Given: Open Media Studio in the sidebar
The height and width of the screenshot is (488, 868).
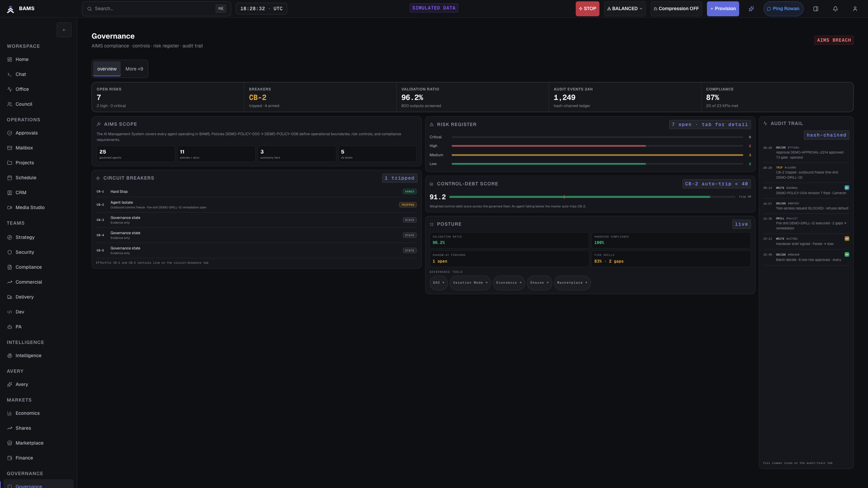Looking at the screenshot, I should 38,207.
